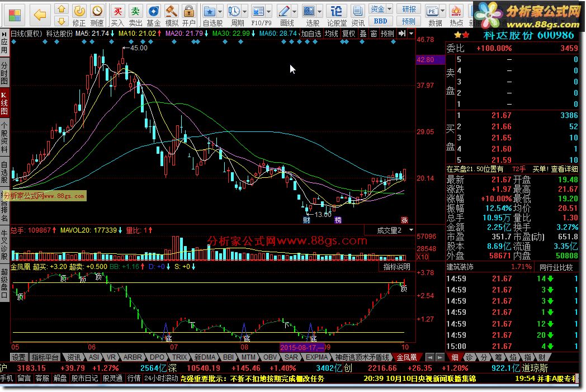Viewport: 586px width, 392px height.
Task: Expand the 周期 period dropdown arrow
Action: [245, 11]
